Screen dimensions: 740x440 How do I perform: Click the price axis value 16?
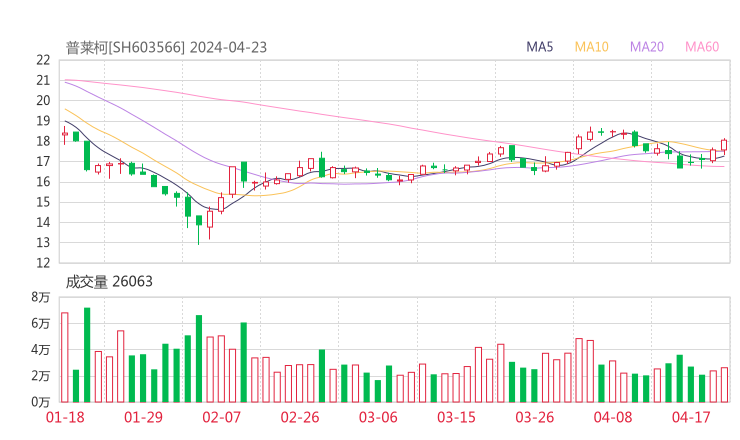(x=43, y=182)
